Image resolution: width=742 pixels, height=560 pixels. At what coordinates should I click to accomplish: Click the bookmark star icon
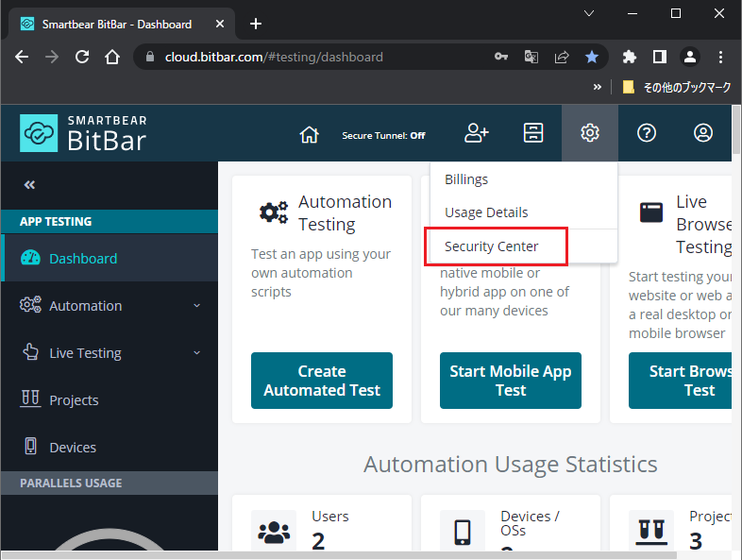pyautogui.click(x=592, y=58)
